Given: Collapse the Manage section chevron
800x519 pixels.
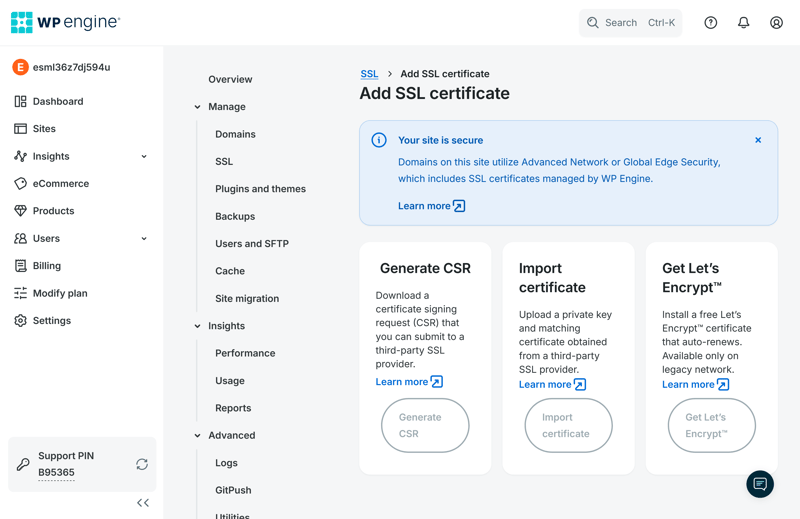Looking at the screenshot, I should [197, 107].
